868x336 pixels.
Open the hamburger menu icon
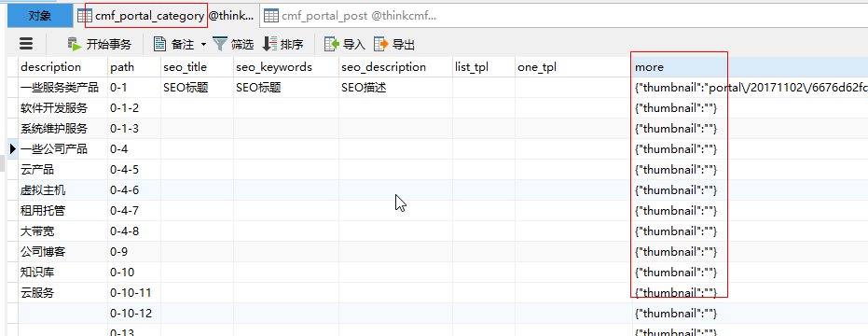pyautogui.click(x=26, y=44)
